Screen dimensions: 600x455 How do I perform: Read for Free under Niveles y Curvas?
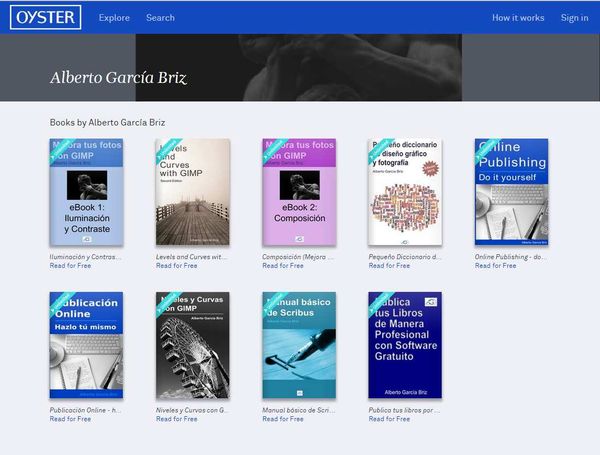pos(176,419)
